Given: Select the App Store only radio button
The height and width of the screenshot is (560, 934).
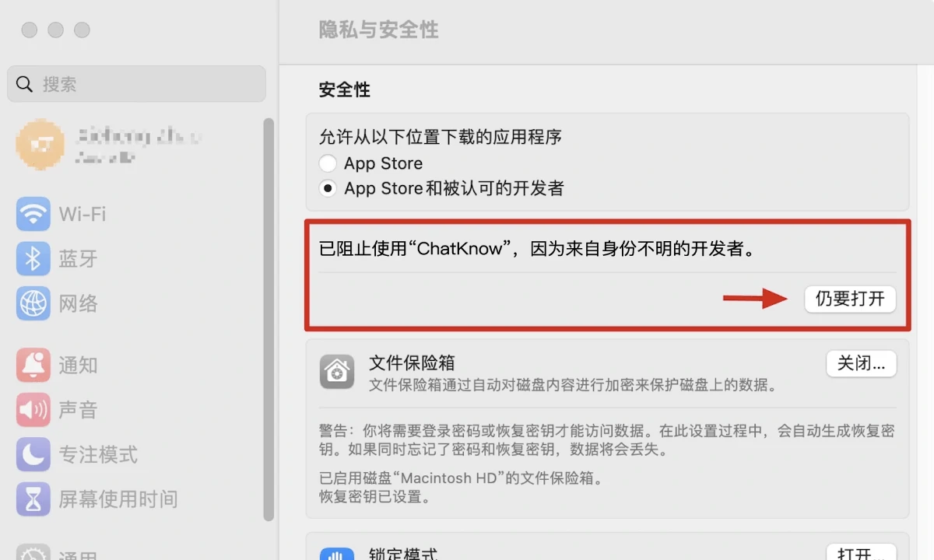Looking at the screenshot, I should 328,163.
